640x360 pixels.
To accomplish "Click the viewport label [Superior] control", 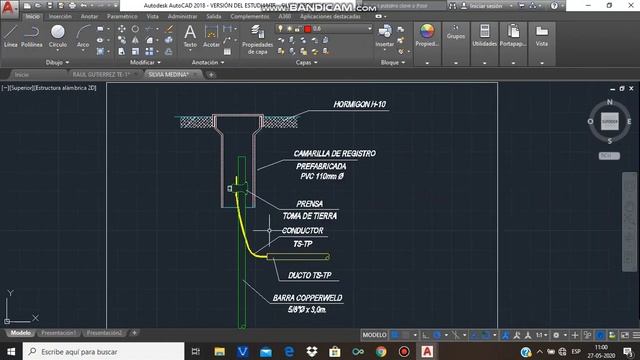I will coord(20,88).
